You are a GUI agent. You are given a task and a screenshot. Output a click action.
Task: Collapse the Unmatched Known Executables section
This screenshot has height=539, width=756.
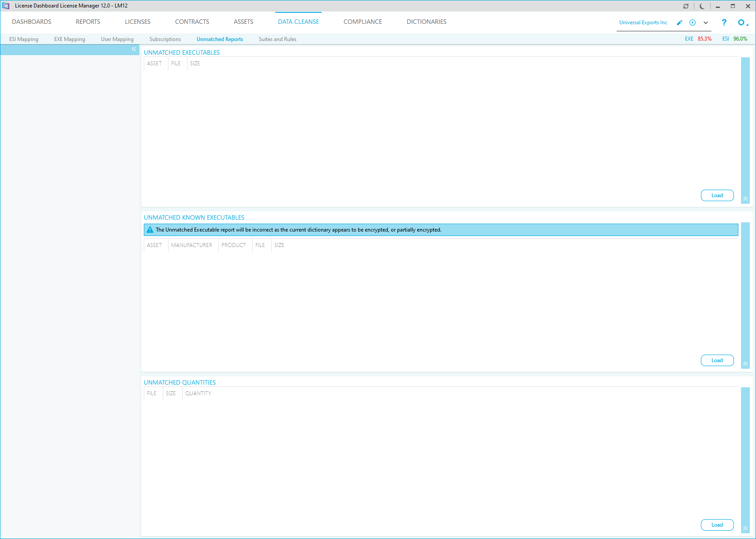tap(745, 364)
